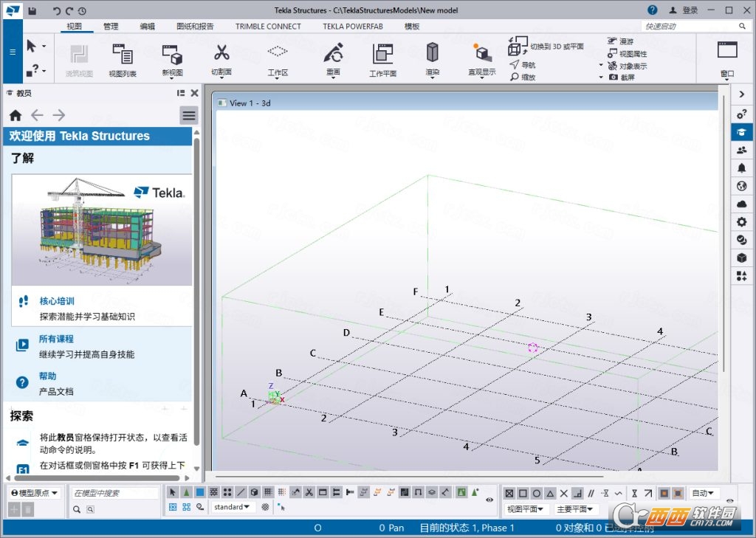Click the Tekla building model thumbnail
756x538 pixels.
(x=102, y=230)
